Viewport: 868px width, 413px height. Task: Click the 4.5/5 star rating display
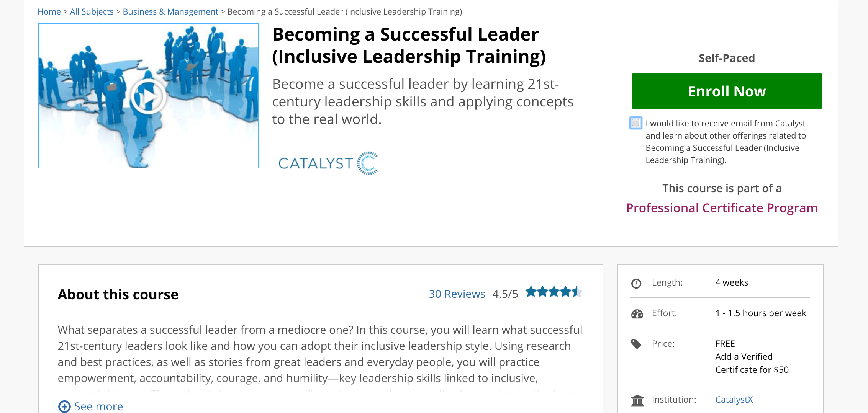pyautogui.click(x=505, y=294)
